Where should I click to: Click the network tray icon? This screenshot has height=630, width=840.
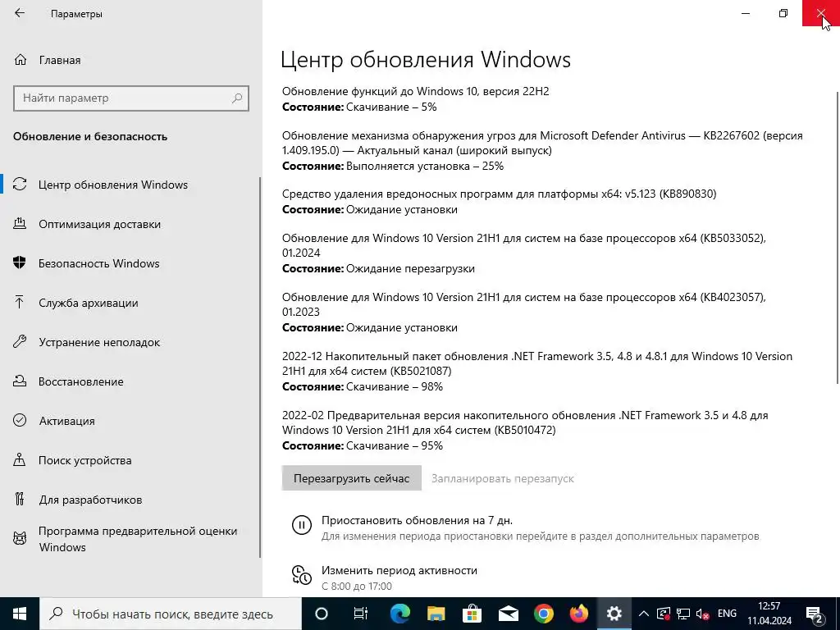click(x=683, y=614)
